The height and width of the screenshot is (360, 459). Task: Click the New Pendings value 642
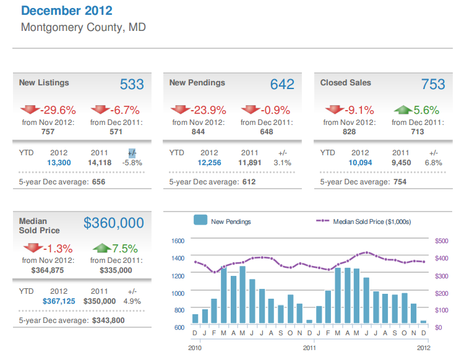click(x=282, y=84)
